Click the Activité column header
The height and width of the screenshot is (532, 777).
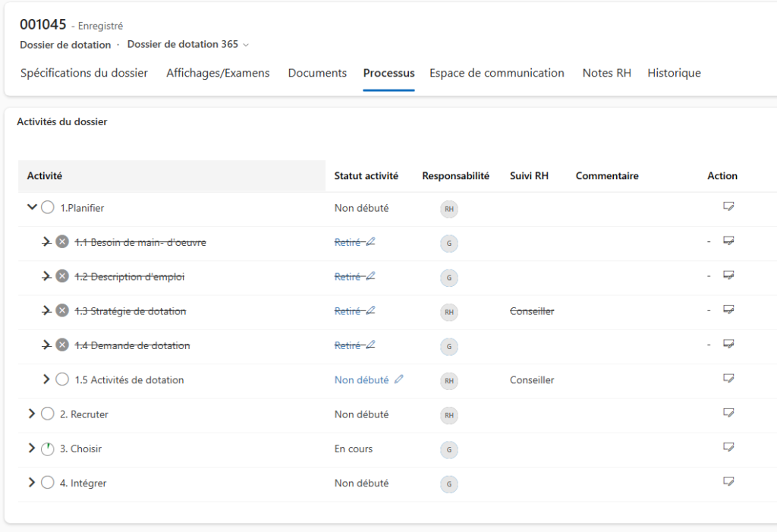(45, 175)
